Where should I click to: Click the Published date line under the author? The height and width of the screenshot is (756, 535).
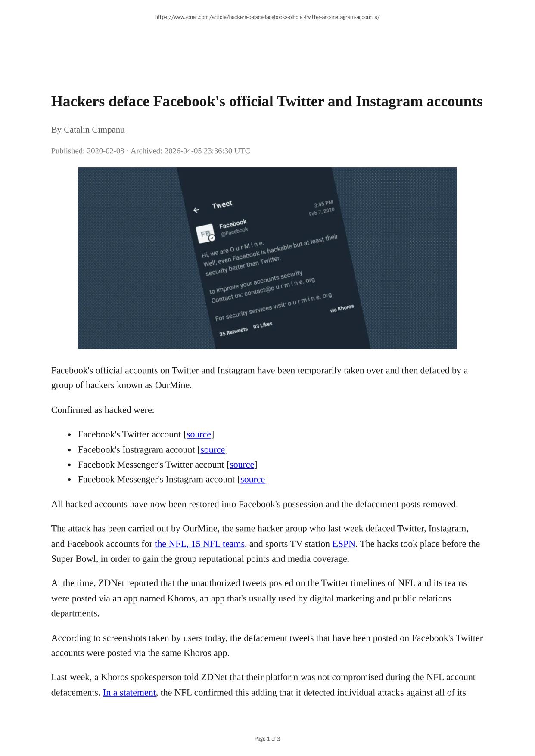point(150,151)
